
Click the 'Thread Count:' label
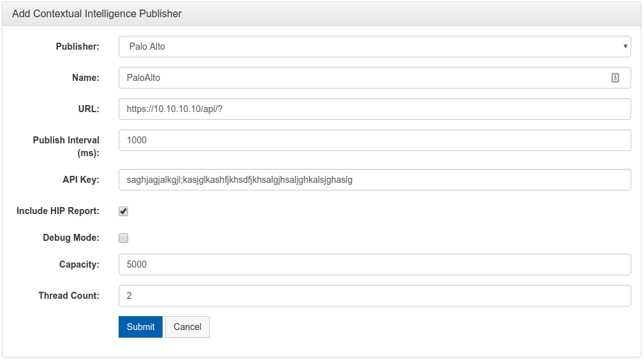[69, 296]
